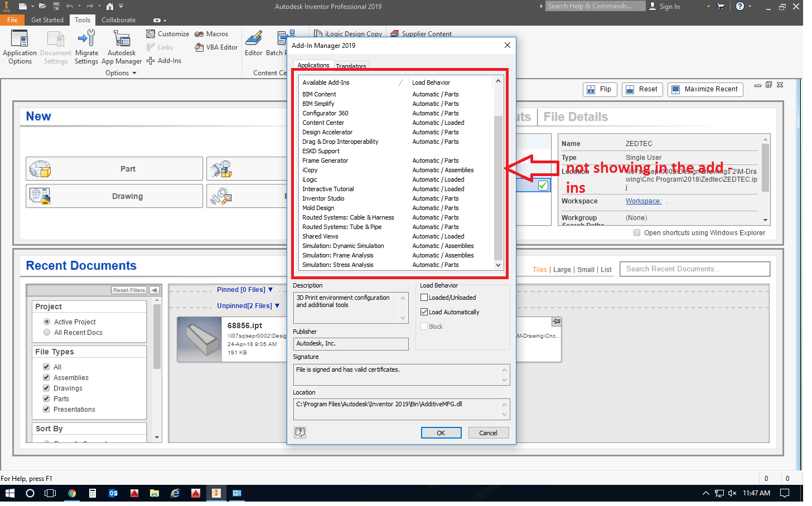812x506 pixels.
Task: Open the new file dropdown arrow
Action: pyautogui.click(x=32, y=7)
